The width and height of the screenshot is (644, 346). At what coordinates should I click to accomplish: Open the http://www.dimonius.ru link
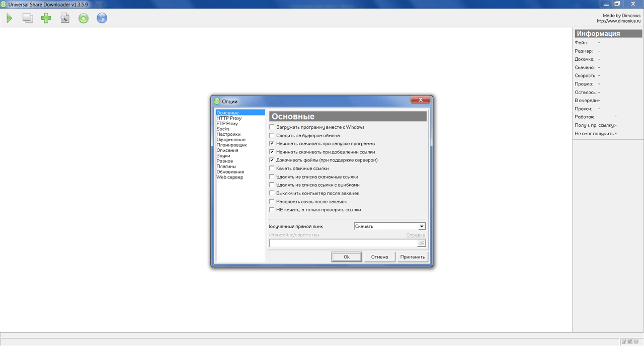(x=618, y=21)
